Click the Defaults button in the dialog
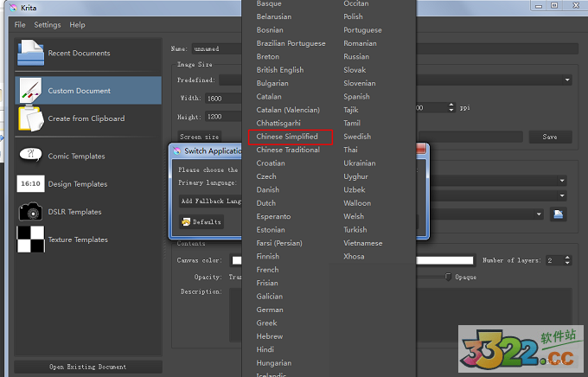The image size is (588, 377). click(201, 221)
